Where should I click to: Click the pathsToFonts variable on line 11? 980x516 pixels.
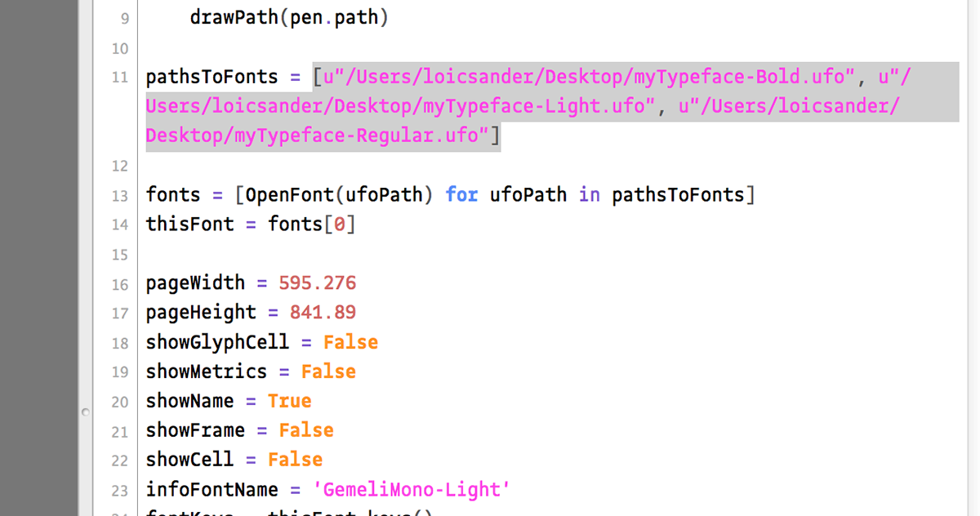click(212, 77)
